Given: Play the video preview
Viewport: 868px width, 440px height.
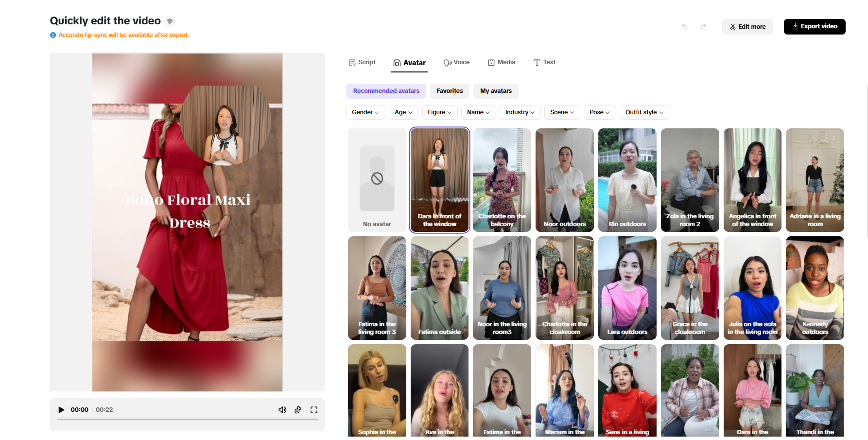Looking at the screenshot, I should point(61,410).
